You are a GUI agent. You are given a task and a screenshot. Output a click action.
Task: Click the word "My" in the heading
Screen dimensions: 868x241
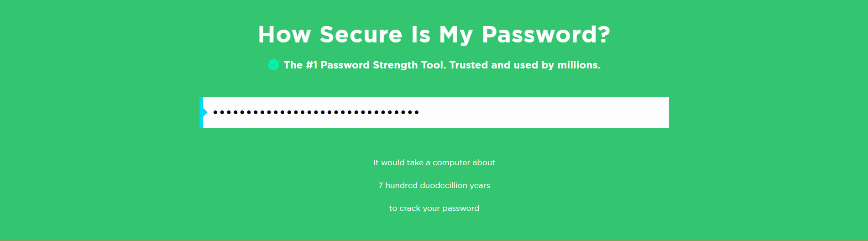[455, 36]
